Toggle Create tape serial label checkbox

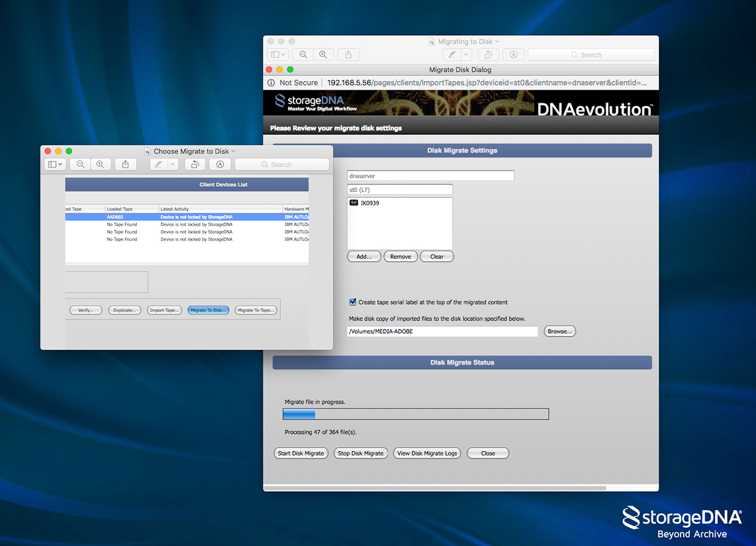[353, 302]
